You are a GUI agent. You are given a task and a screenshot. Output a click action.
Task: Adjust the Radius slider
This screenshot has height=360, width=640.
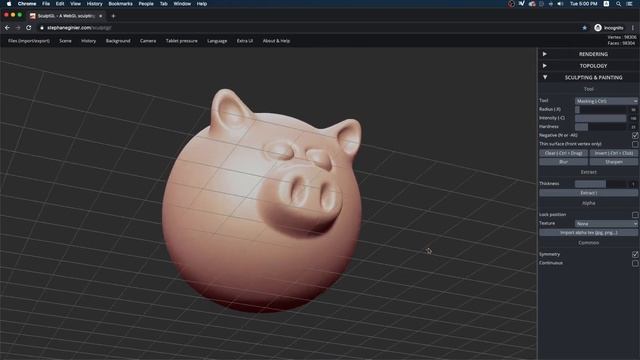point(600,109)
